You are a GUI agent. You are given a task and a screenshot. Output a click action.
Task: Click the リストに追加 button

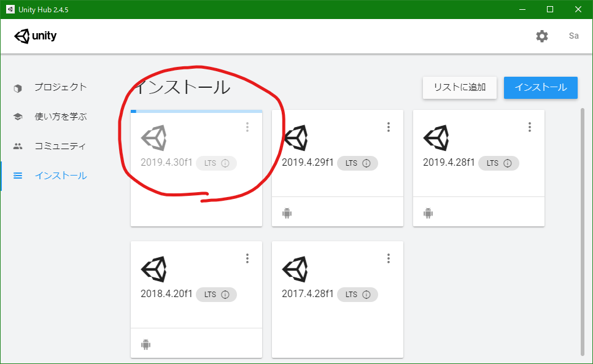(x=460, y=88)
